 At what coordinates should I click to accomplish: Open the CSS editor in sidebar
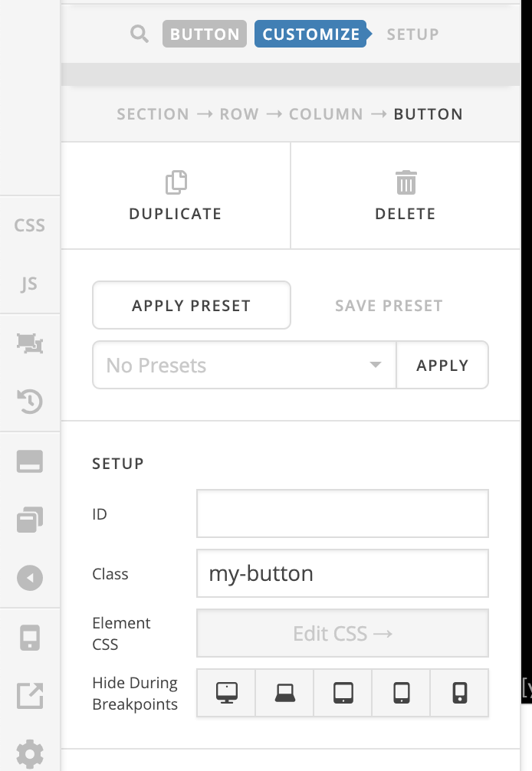29,225
